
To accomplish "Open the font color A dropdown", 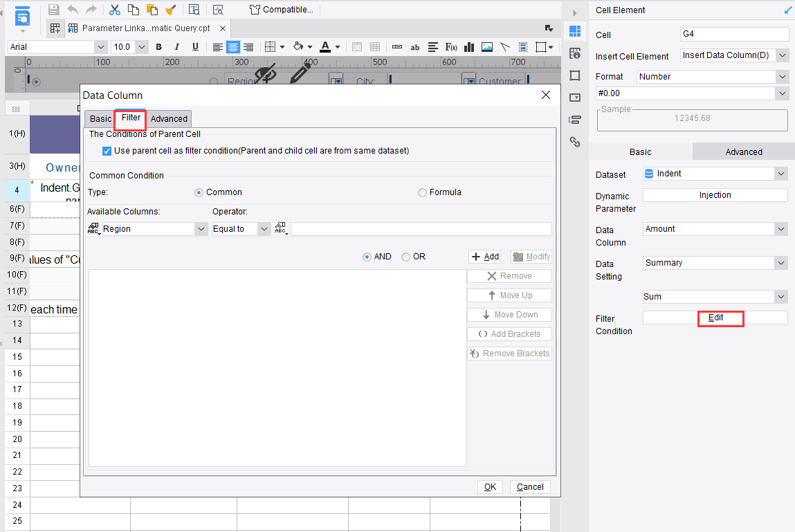I will point(337,47).
